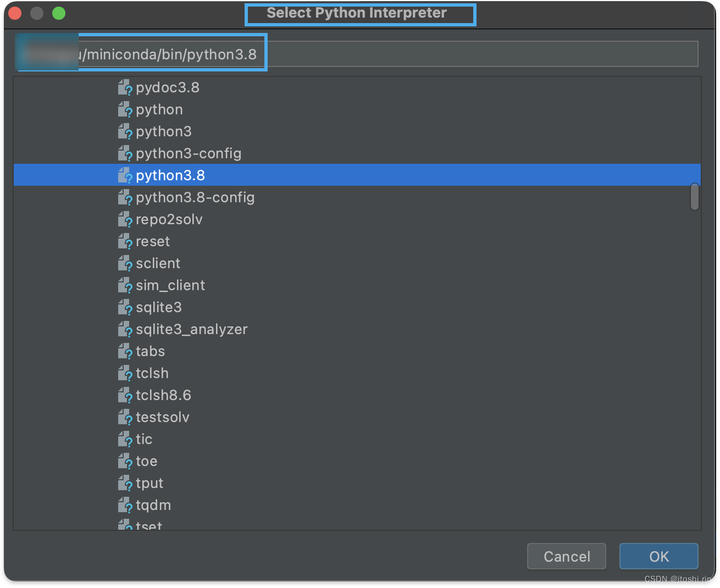Select the sqlite3 file name

(x=159, y=308)
